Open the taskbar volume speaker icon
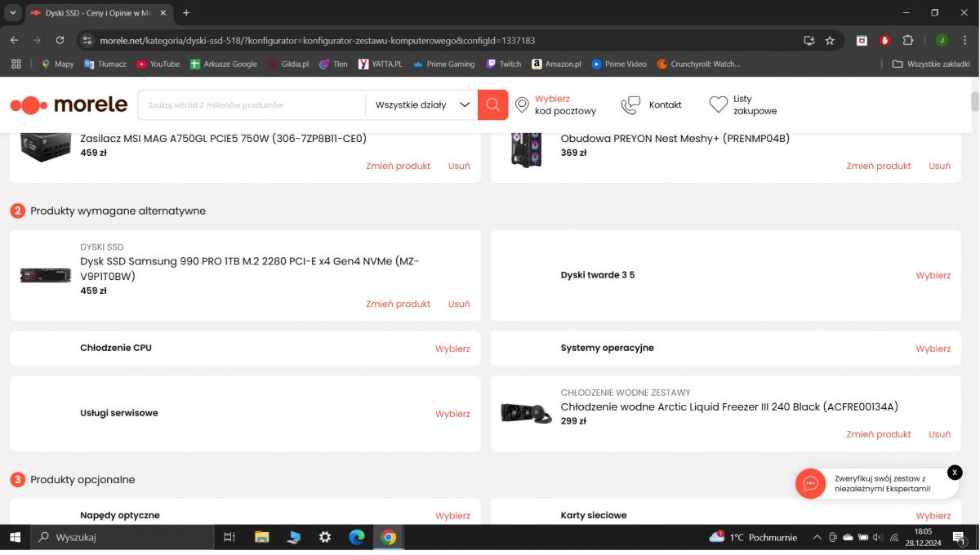Viewport: 980px width, 555px height. tap(878, 537)
